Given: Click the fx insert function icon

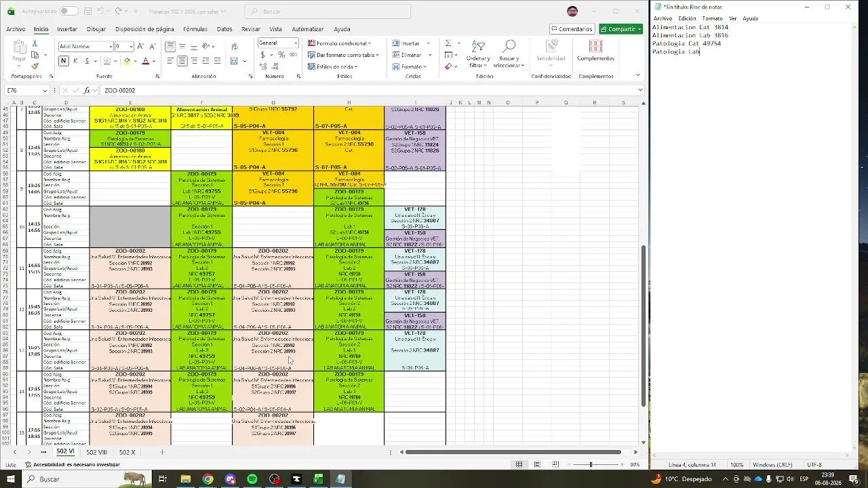Looking at the screenshot, I should tap(87, 90).
